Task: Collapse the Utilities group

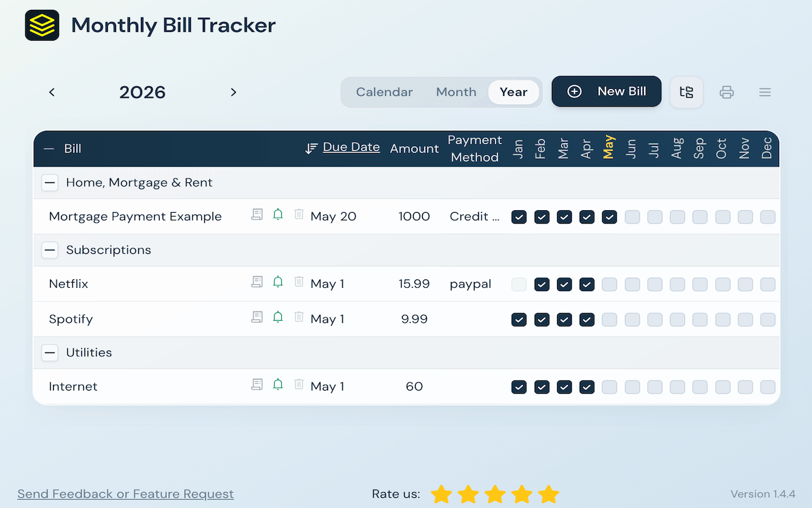Action: click(x=50, y=353)
